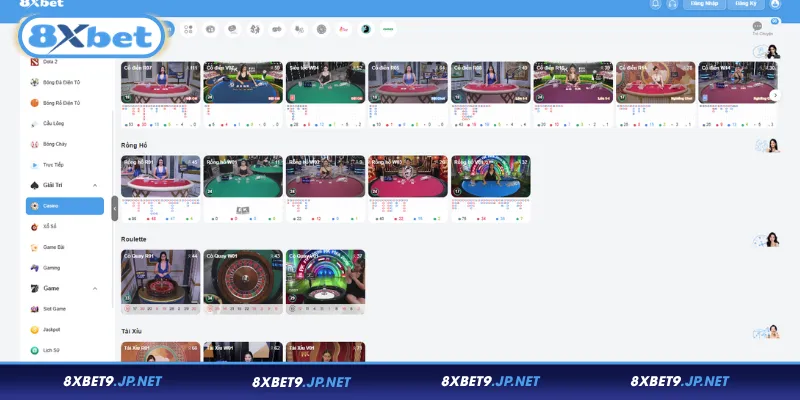Click the spade icon beside Giải Trí

(x=34, y=185)
